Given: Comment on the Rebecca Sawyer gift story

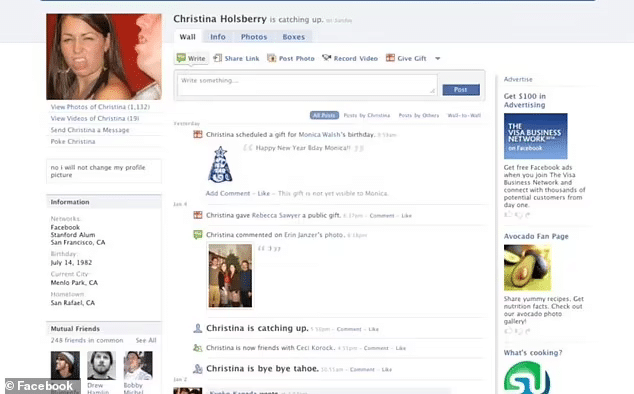Looking at the screenshot, I should point(382,216).
